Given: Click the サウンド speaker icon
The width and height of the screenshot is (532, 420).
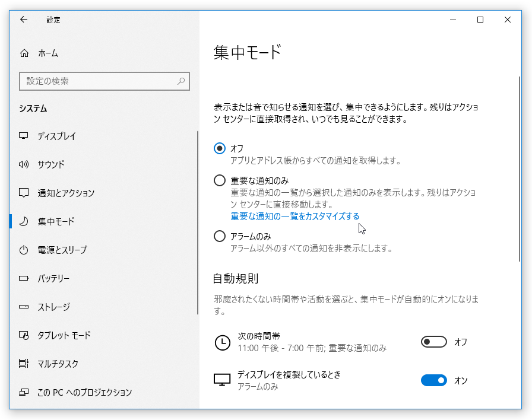Looking at the screenshot, I should pyautogui.click(x=23, y=164).
